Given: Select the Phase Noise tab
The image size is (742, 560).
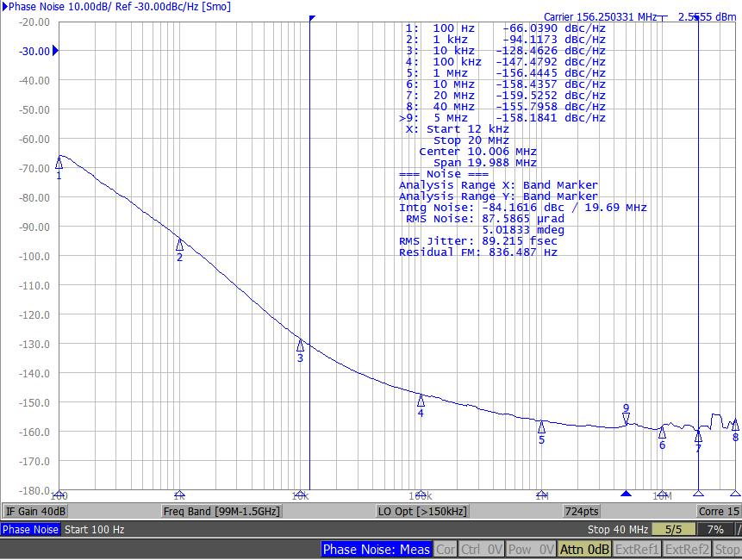Looking at the screenshot, I should (29, 529).
